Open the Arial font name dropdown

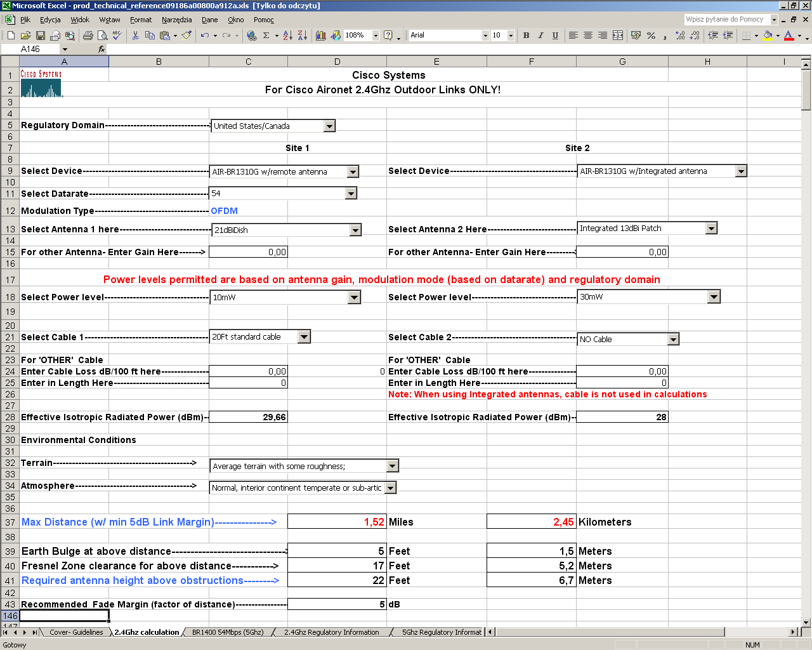[x=485, y=36]
